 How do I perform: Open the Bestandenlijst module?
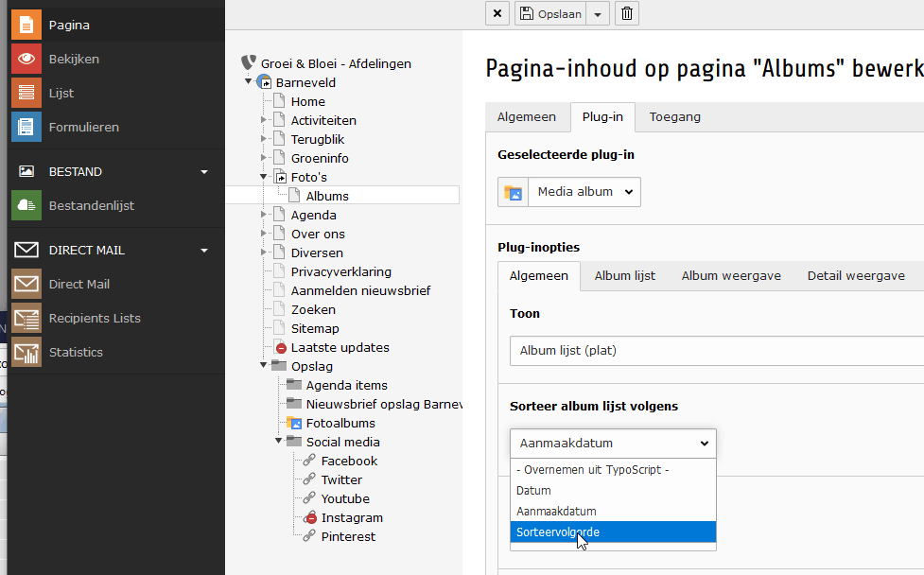click(x=26, y=205)
